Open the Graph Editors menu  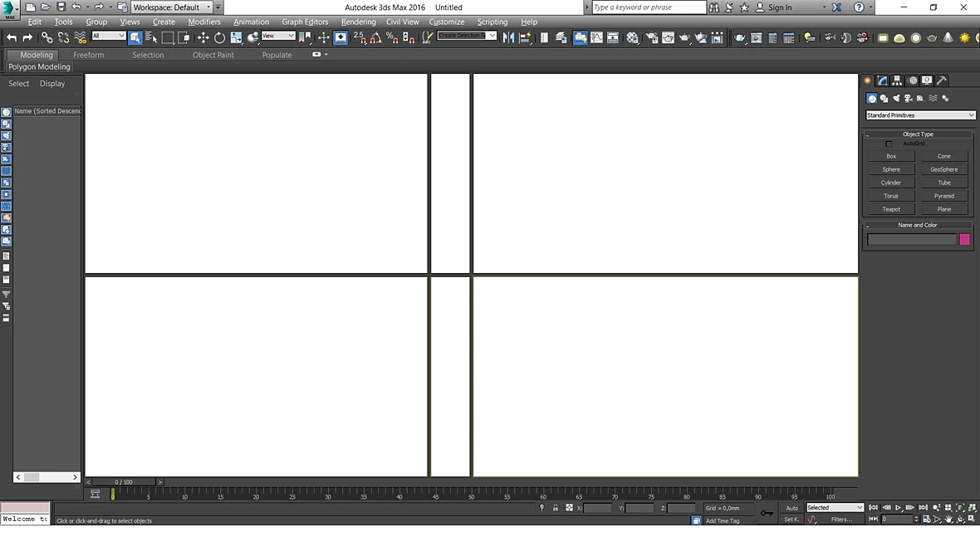pos(305,22)
